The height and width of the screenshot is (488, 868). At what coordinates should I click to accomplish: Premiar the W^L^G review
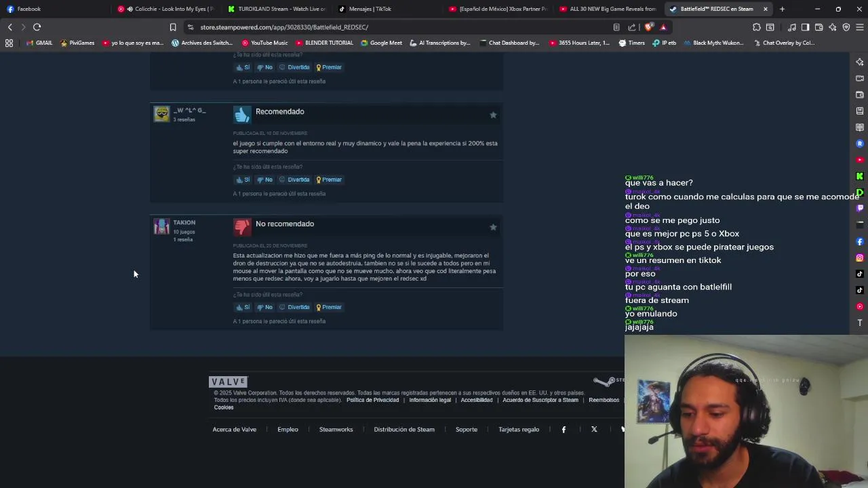coord(329,180)
